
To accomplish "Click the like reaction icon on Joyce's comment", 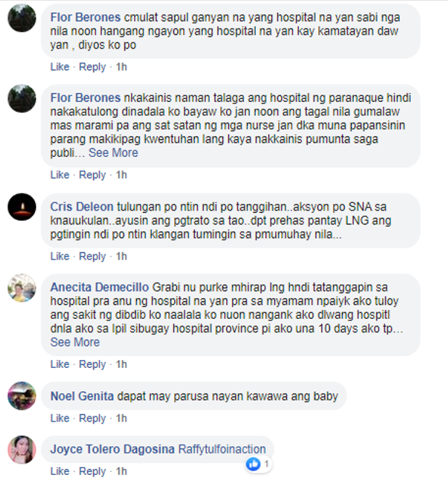I will click(253, 464).
